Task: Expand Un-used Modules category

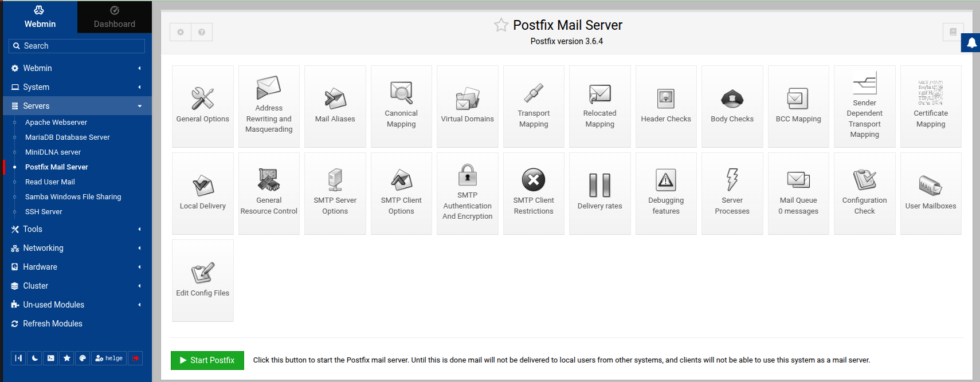Action: point(77,305)
